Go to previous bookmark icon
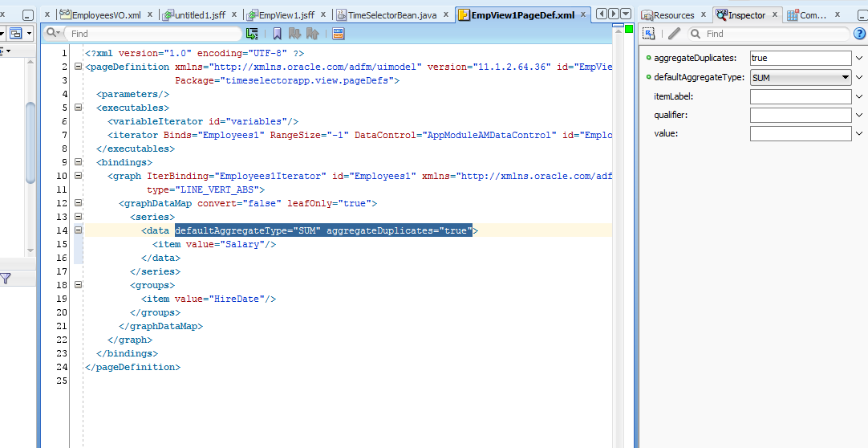Screen dimensions: 868x448 coord(312,34)
